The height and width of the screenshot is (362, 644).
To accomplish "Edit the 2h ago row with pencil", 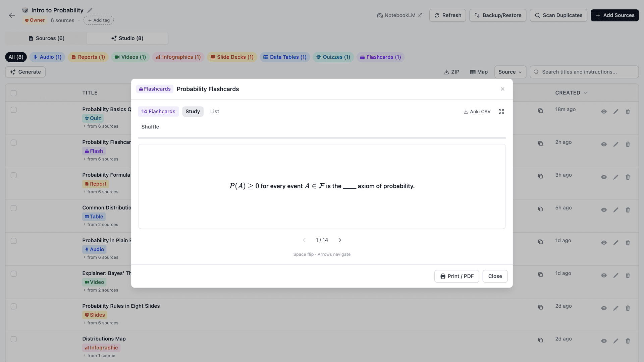I will (616, 144).
